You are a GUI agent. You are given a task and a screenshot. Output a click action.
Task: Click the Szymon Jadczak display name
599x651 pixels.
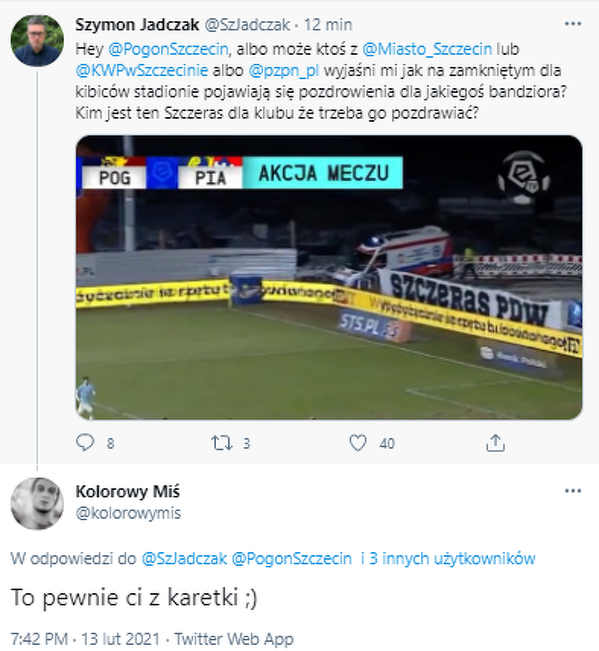point(137,24)
